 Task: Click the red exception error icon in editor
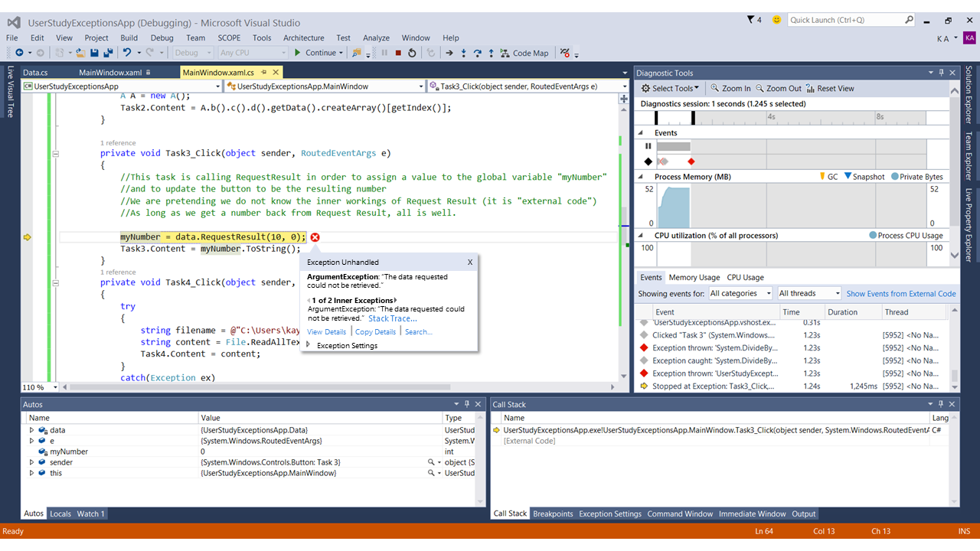pos(315,237)
